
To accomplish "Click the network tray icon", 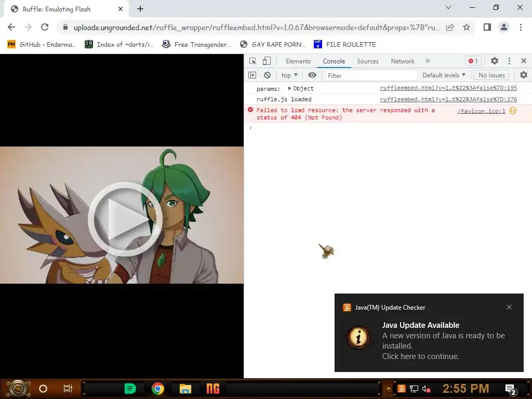I will coord(414,389).
